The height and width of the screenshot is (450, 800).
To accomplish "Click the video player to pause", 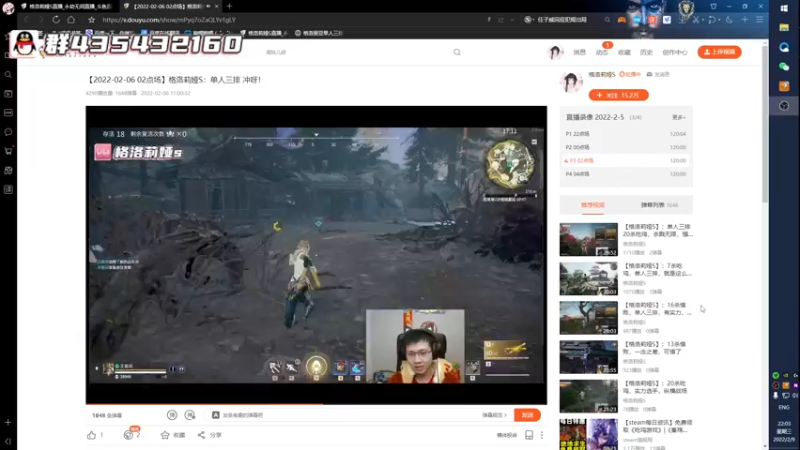I will pyautogui.click(x=316, y=255).
